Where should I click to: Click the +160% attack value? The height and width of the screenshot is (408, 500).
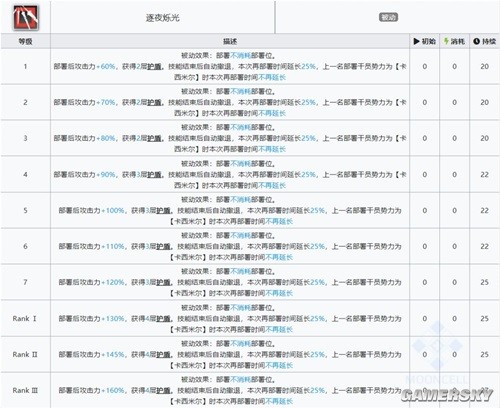pyautogui.click(x=113, y=390)
